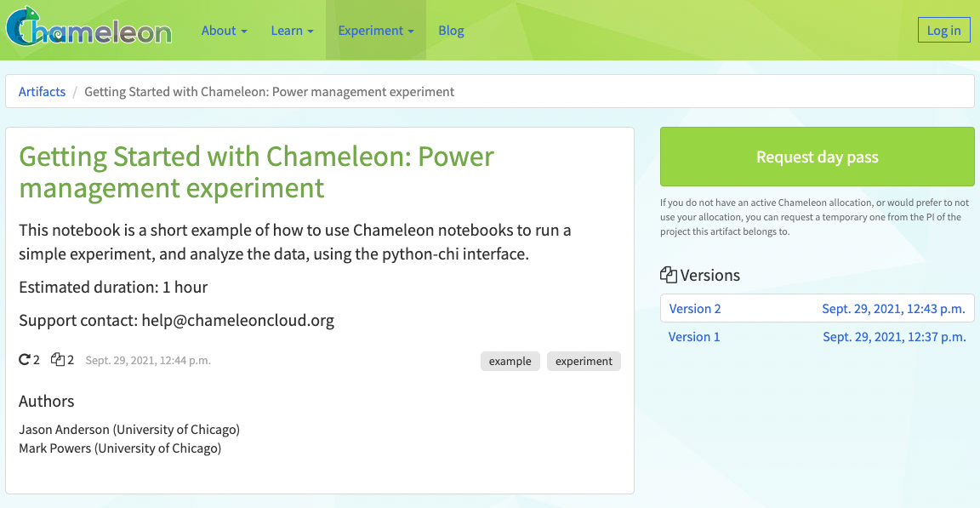980x508 pixels.
Task: Select the experiment tag
Action: pos(584,361)
